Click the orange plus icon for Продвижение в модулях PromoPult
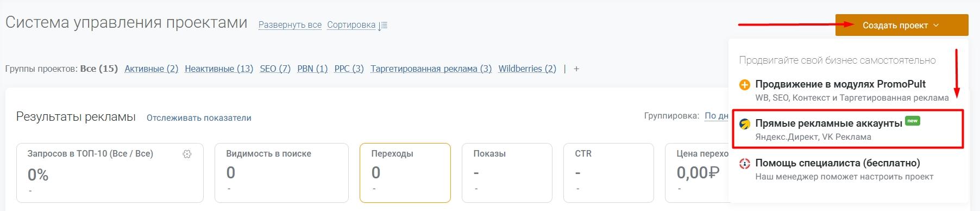This screenshot has width=980, height=211. point(745,85)
